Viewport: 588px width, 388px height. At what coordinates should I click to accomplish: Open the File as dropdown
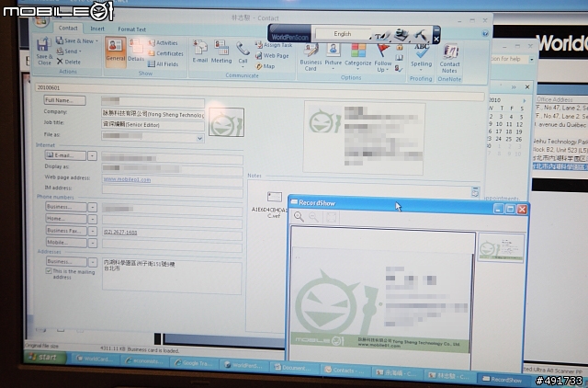(x=200, y=138)
